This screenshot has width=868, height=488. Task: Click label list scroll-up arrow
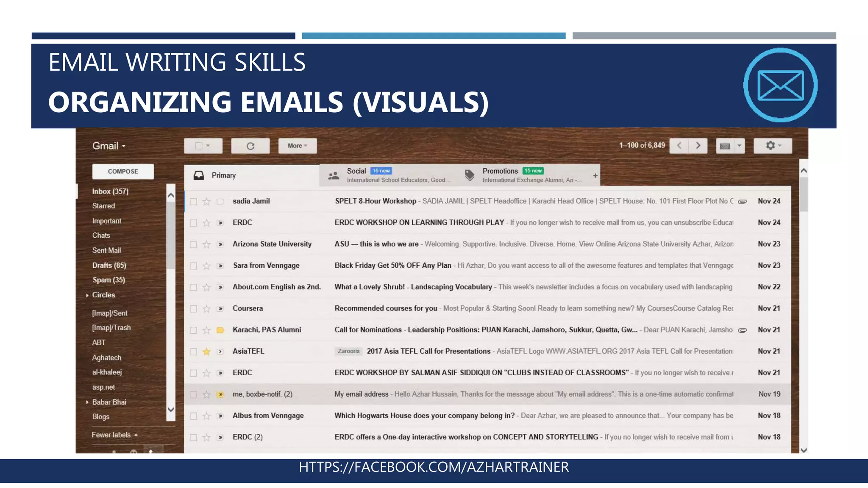(x=171, y=195)
